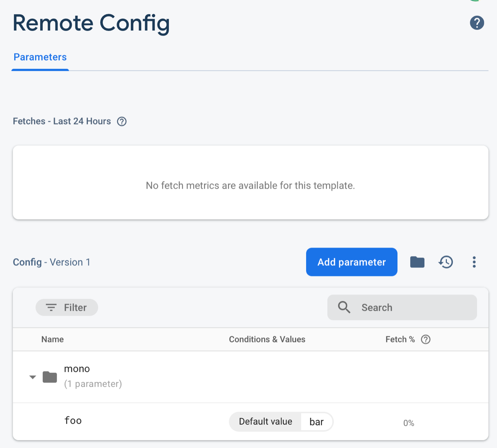Click the Add parameter button
497x448 pixels.
(351, 262)
